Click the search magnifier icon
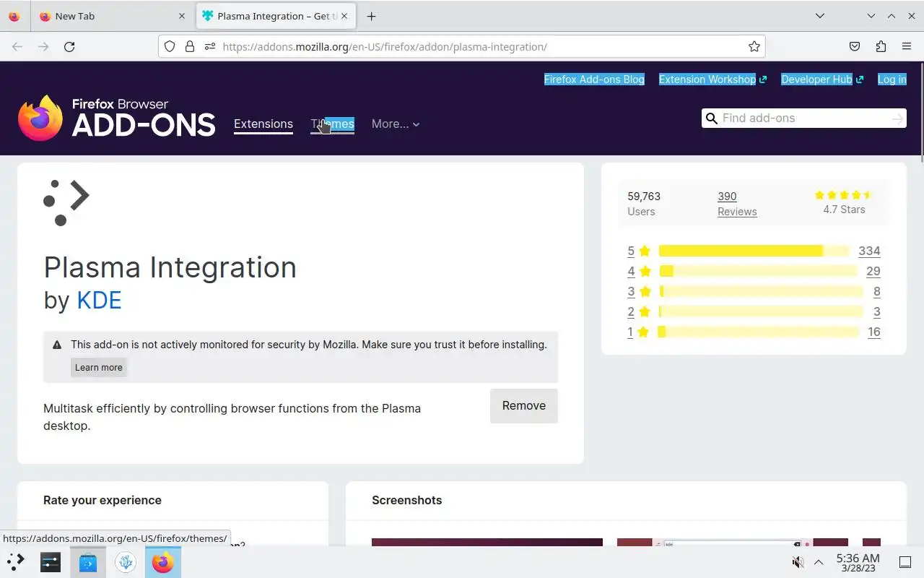The height and width of the screenshot is (578, 924). click(x=712, y=118)
